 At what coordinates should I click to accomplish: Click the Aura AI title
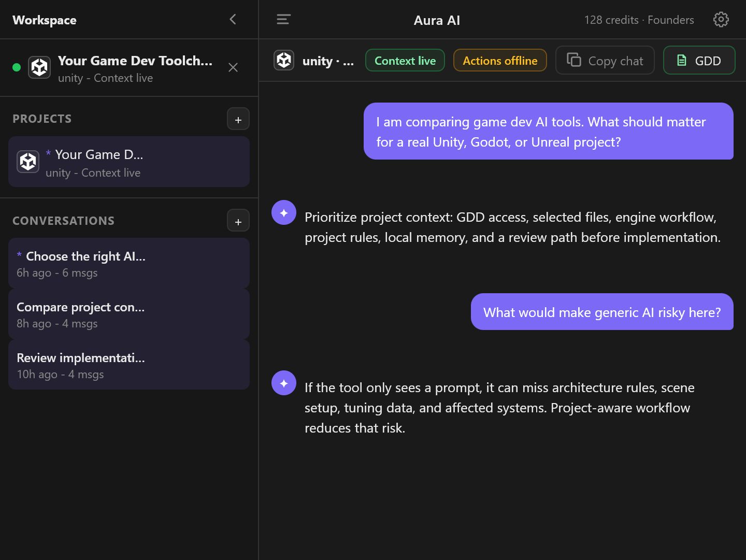click(x=437, y=20)
